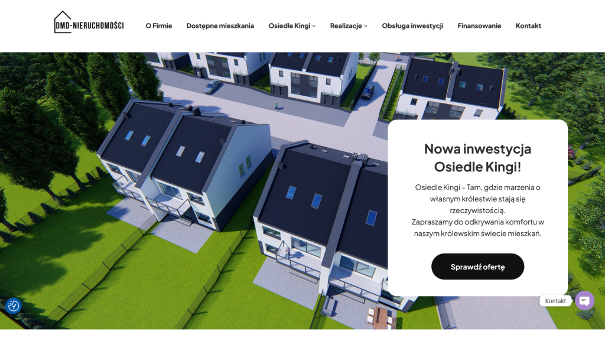Open the Obsługa inwestycji page
Image resolution: width=605 pixels, height=364 pixels.
point(412,25)
